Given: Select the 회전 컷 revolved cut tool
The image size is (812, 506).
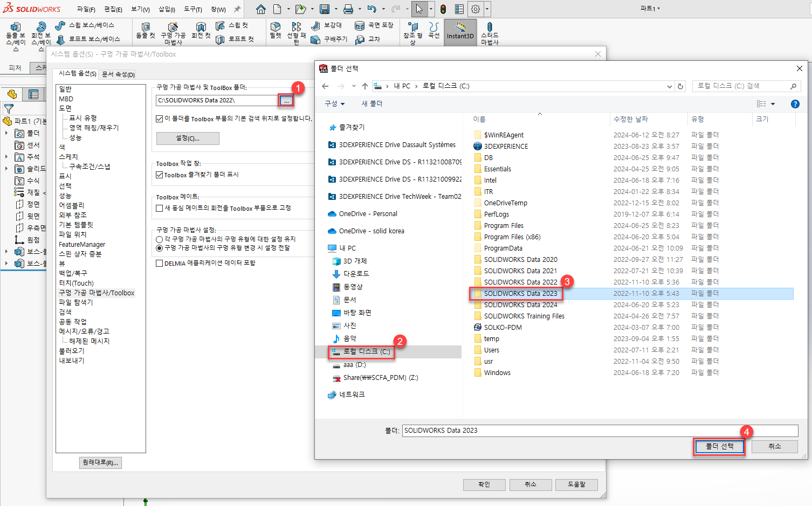Looking at the screenshot, I should click(201, 31).
